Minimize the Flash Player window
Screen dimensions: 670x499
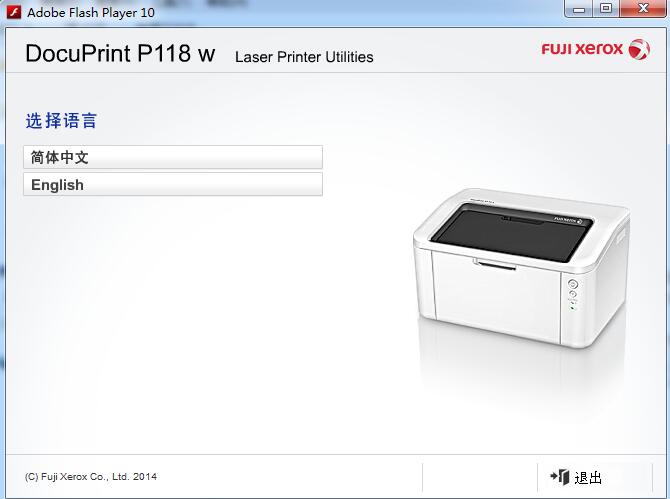click(579, 9)
